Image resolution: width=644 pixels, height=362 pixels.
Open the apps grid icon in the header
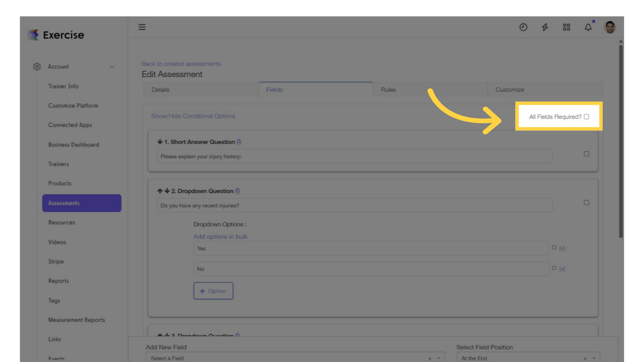click(566, 27)
